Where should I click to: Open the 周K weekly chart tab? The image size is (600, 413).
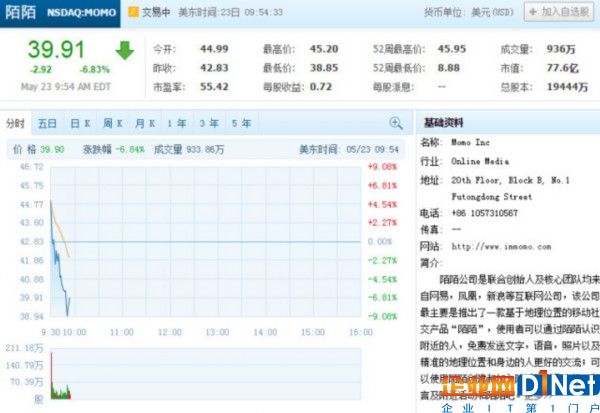pyautogui.click(x=112, y=123)
